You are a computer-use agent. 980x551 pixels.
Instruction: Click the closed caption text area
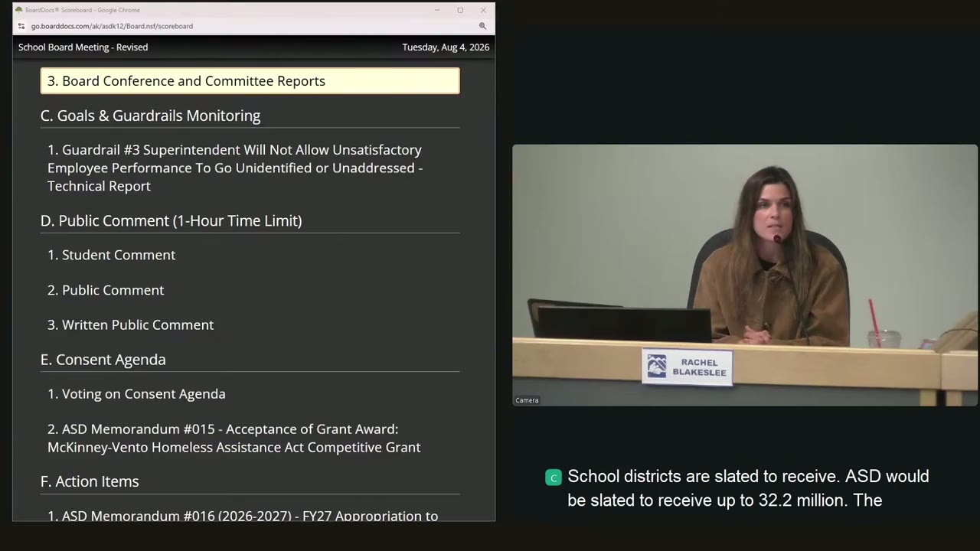pos(748,488)
